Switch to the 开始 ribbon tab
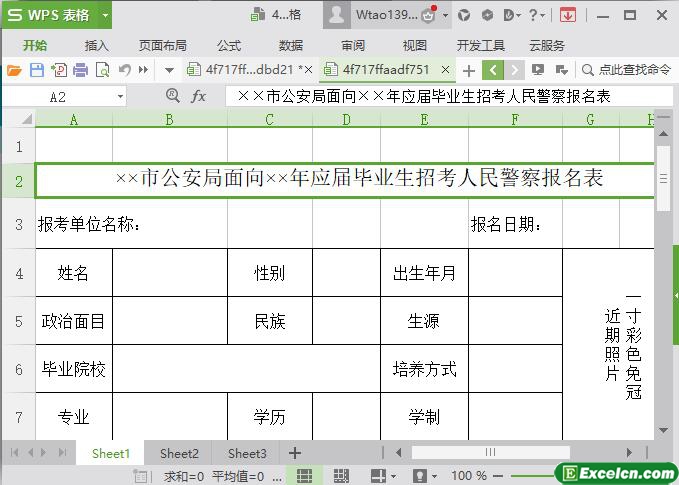This screenshot has height=485, width=679. (35, 45)
